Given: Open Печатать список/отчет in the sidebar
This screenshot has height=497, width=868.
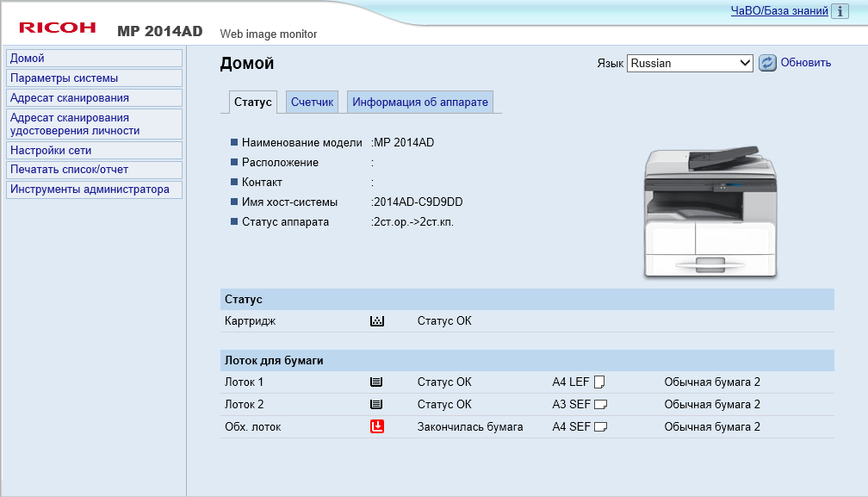Looking at the screenshot, I should (94, 170).
